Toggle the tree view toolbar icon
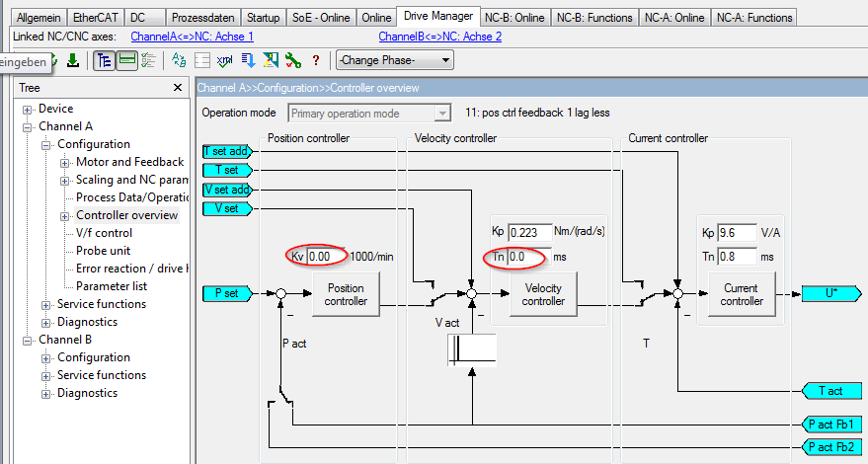Screen dimensions: 868x464 click(x=104, y=60)
